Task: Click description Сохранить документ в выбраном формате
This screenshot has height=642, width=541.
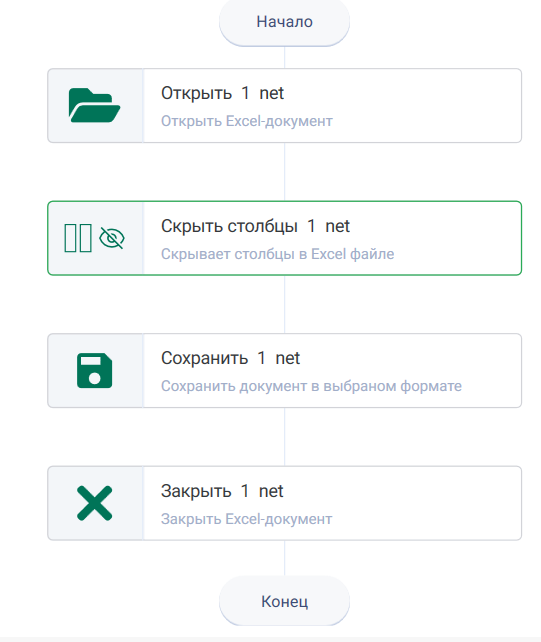Action: 311,386
